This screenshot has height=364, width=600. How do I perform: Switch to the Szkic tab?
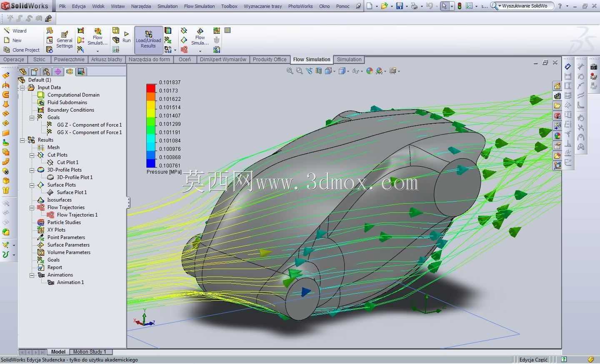(x=40, y=60)
